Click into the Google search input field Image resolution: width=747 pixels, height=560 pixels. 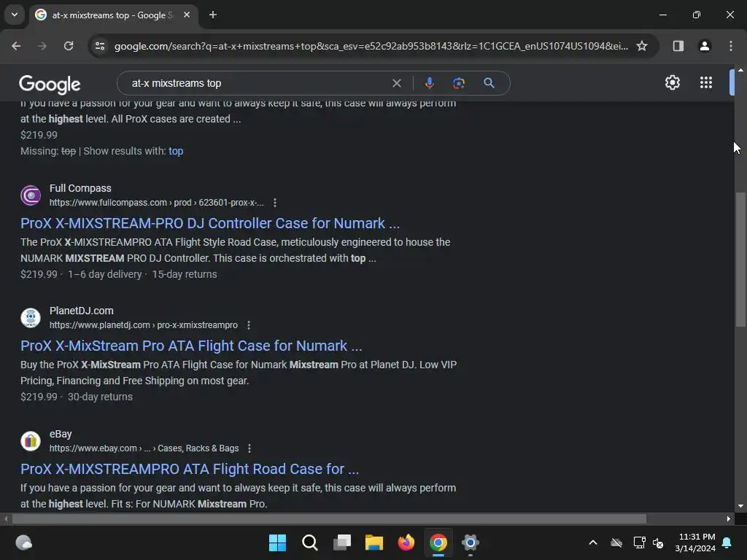point(258,83)
